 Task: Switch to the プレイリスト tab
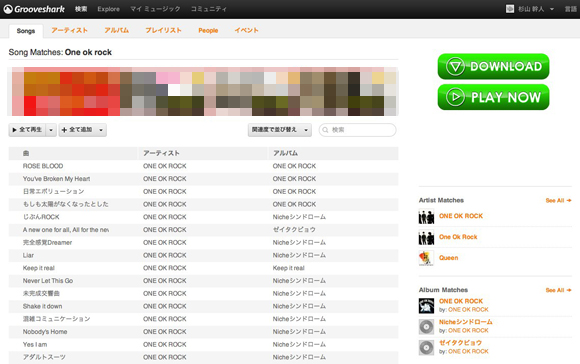pos(163,30)
